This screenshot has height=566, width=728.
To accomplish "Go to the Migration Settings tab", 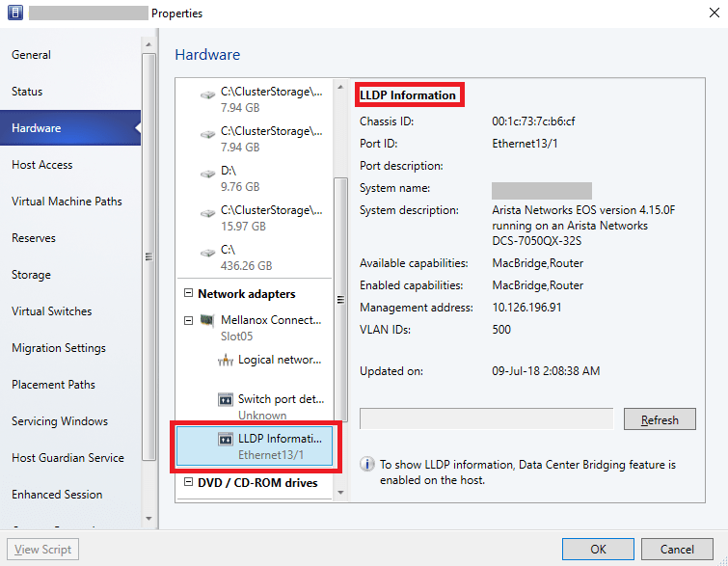I will 59,348.
